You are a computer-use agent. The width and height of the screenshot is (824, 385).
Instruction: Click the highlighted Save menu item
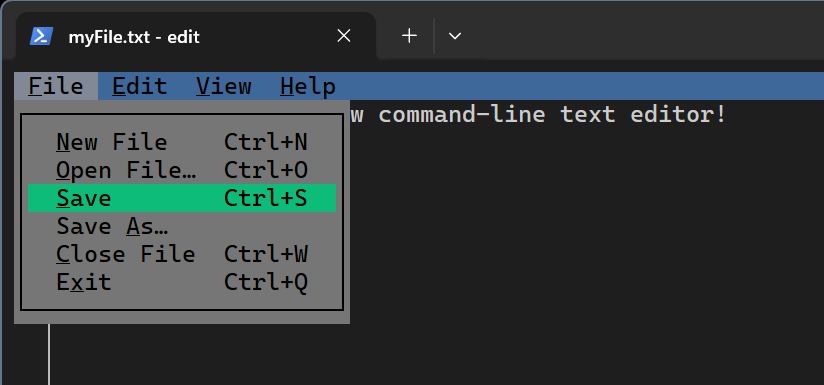[x=182, y=198]
